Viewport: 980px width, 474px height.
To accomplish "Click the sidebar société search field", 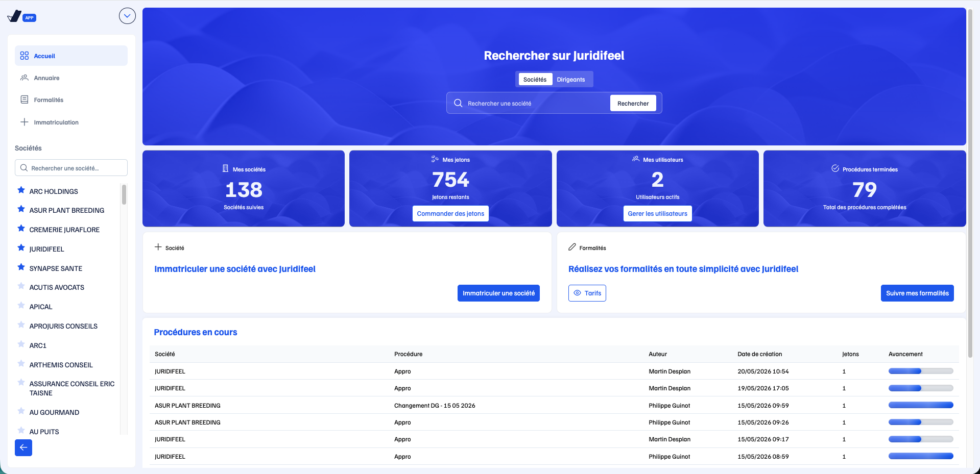I will coord(71,168).
